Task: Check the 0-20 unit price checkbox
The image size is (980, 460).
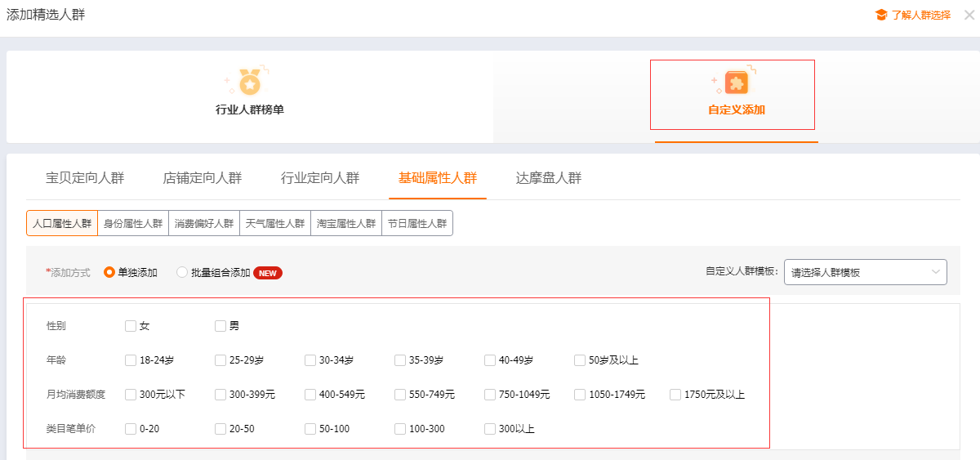Action: click(131, 429)
